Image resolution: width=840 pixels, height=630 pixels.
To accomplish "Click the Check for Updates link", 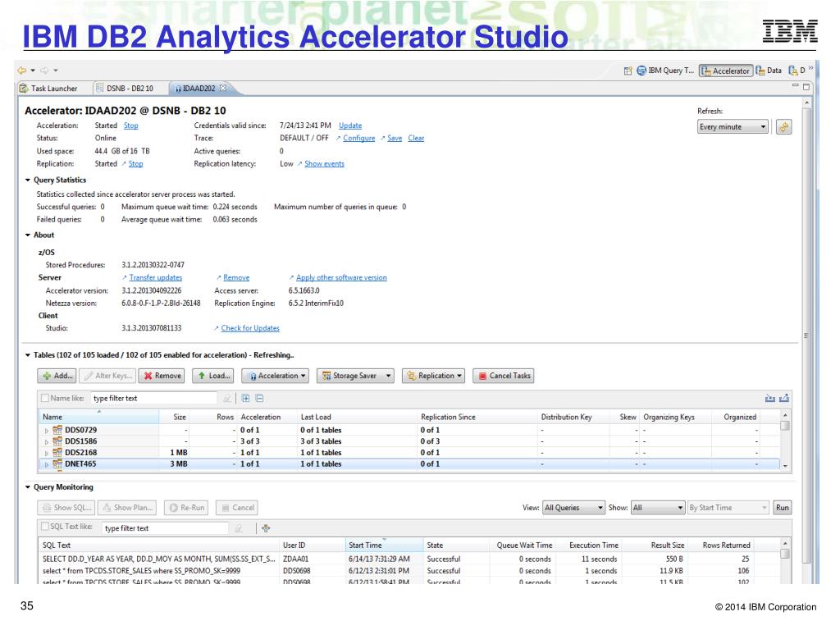I will [x=249, y=329].
